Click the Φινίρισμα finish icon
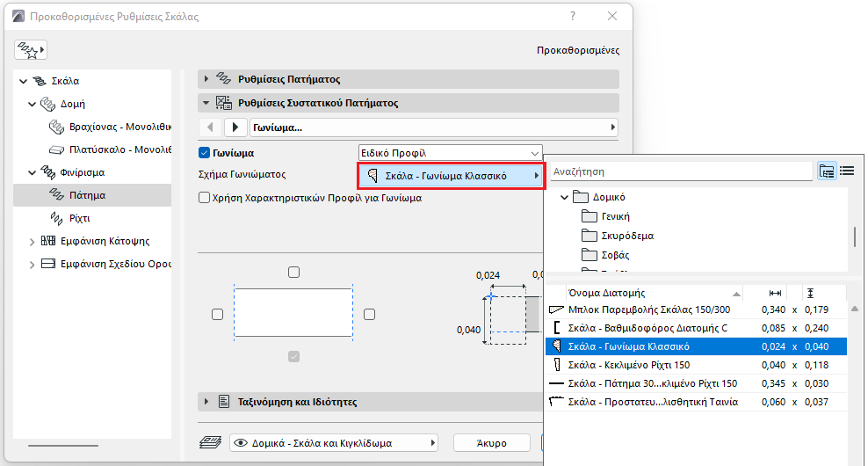The width and height of the screenshot is (868, 466). 48,172
